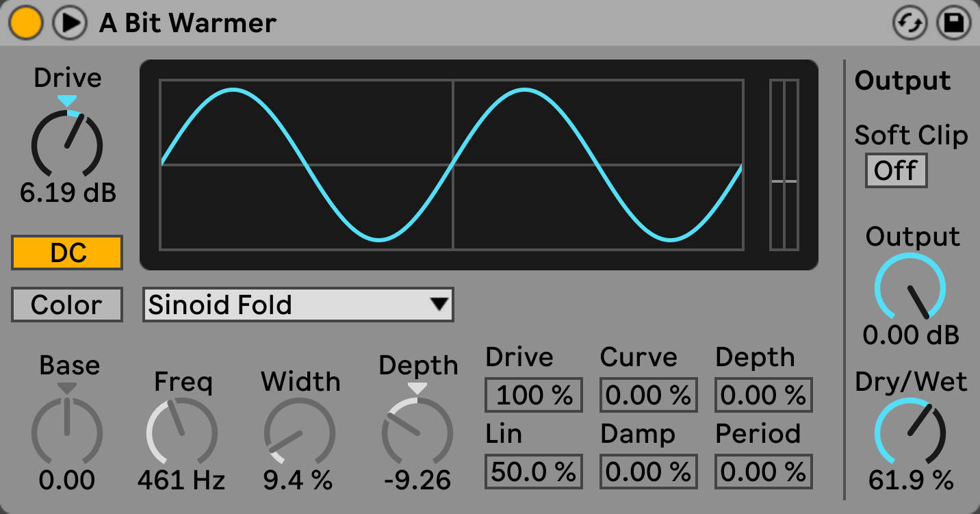The image size is (980, 514).
Task: Open the Sinoid Fold algorithm dropdown
Action: click(298, 305)
